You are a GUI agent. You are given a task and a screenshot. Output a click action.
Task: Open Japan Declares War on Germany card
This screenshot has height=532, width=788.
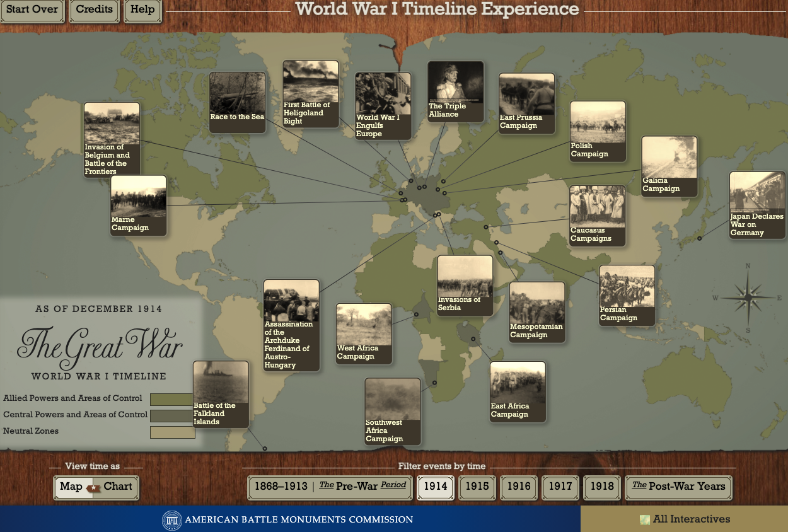tap(758, 205)
